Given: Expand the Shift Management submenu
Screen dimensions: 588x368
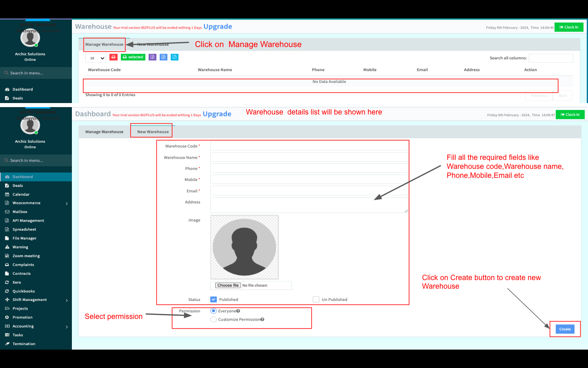Looking at the screenshot, I should click(67, 301).
